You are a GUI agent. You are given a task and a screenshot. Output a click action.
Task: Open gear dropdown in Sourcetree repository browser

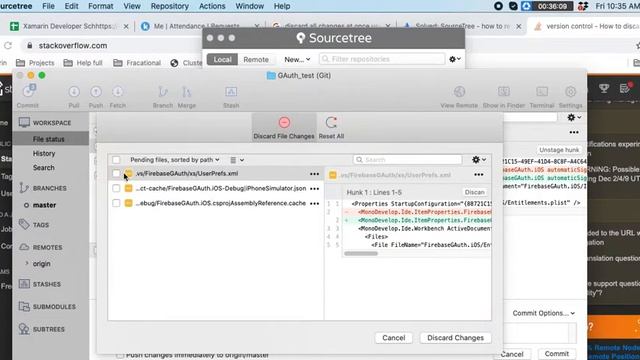click(455, 59)
